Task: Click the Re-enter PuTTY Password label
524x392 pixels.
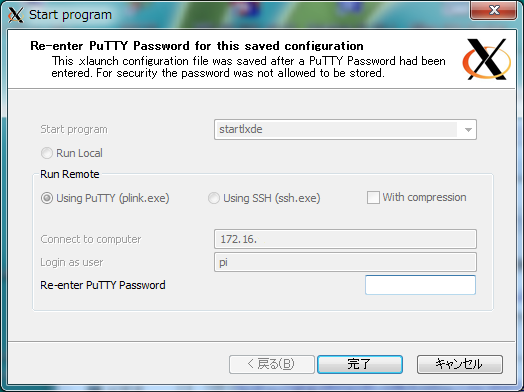Action: click(103, 285)
